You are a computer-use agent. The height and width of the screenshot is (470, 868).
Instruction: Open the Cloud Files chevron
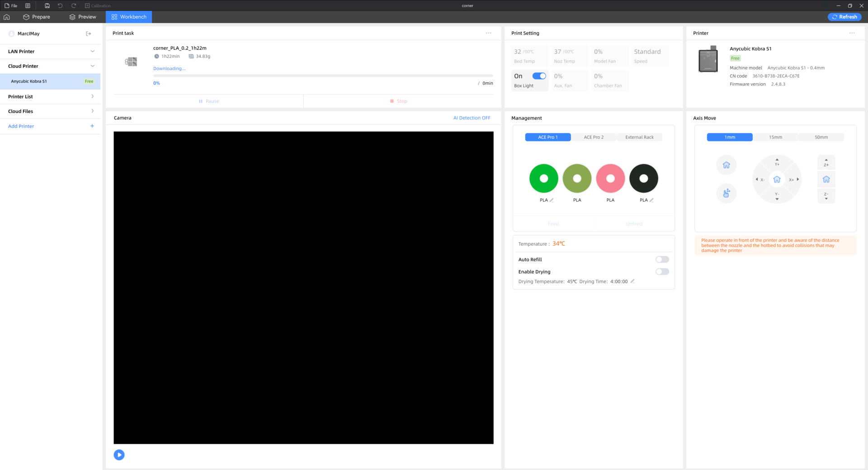93,111
